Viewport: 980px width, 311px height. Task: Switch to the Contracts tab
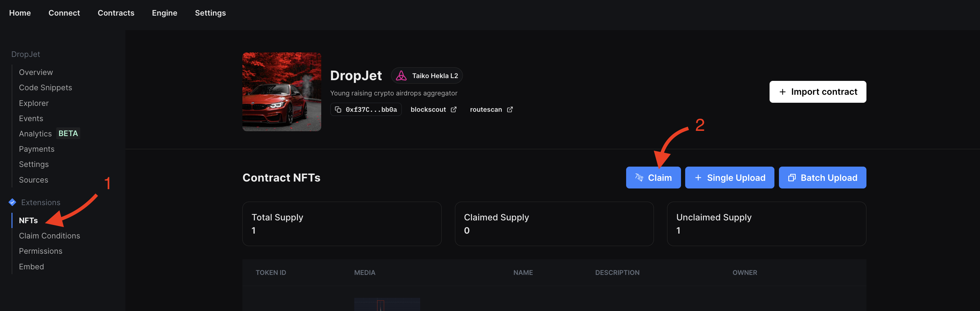(116, 13)
